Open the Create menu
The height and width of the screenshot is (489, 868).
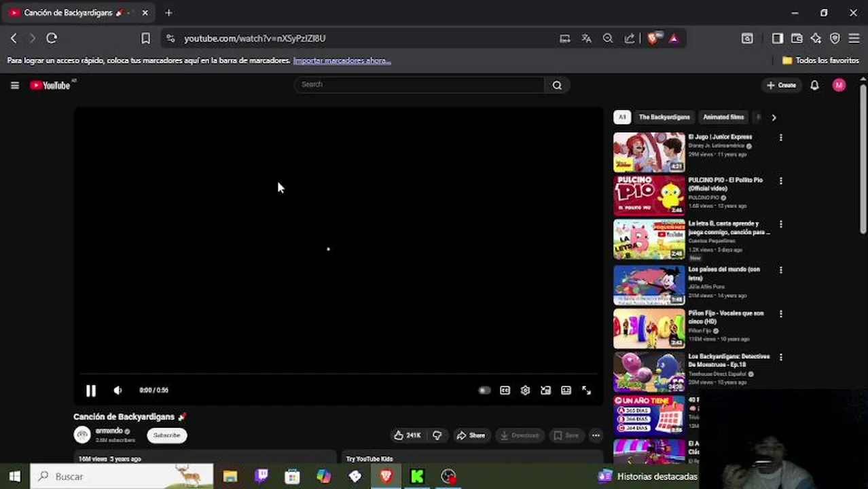(x=781, y=85)
